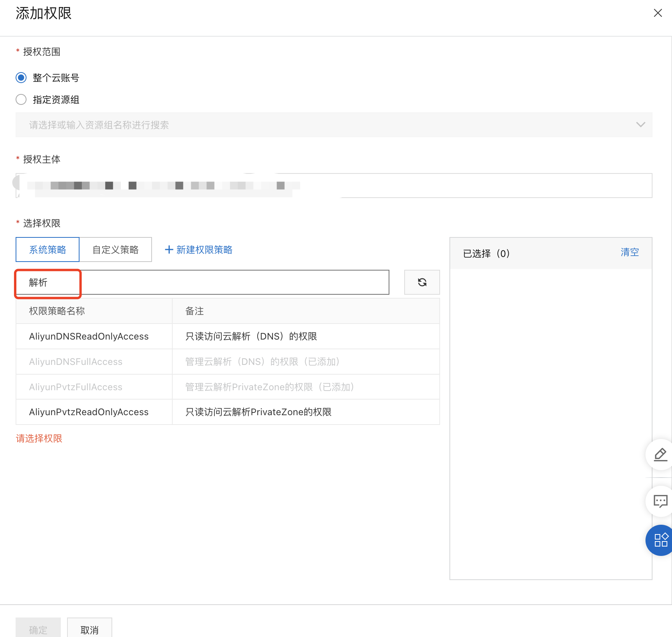Image resolution: width=672 pixels, height=637 pixels.
Task: Switch to the 系统策略 tab
Action: pos(47,249)
